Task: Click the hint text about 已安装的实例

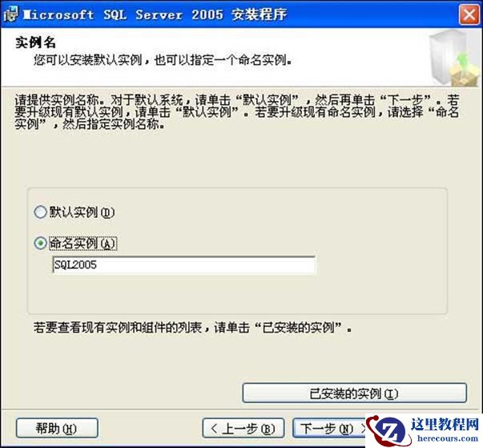Action: coord(192,327)
